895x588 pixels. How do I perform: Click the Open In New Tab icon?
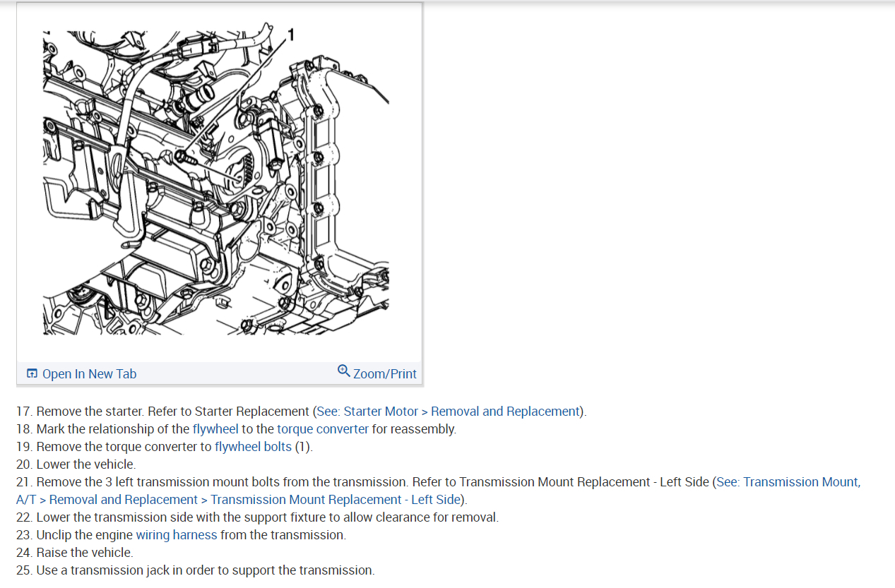(32, 374)
